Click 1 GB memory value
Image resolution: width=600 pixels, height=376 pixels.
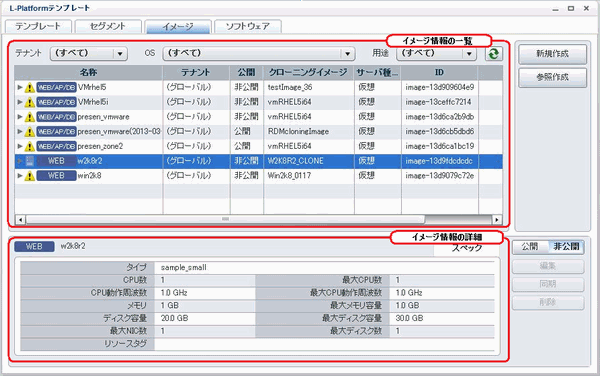(170, 306)
